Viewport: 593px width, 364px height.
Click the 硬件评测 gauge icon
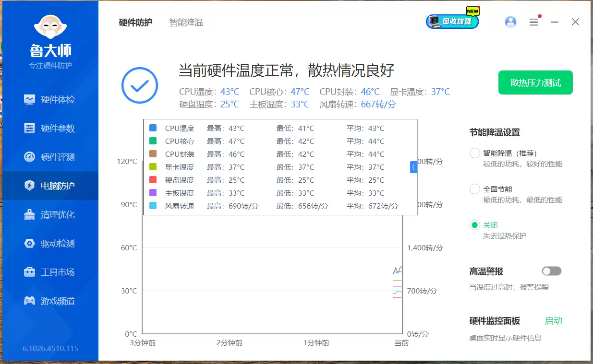pos(30,157)
